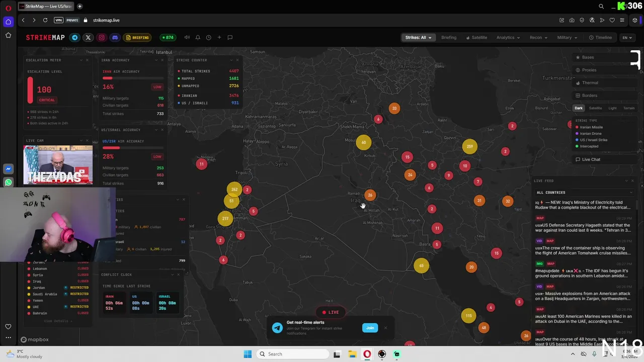Collapse the Escalation Meter panel

coord(81,60)
